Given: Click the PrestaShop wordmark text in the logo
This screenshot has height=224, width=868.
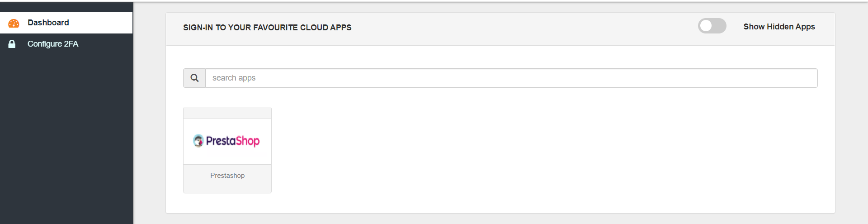Looking at the screenshot, I should pyautogui.click(x=233, y=141).
